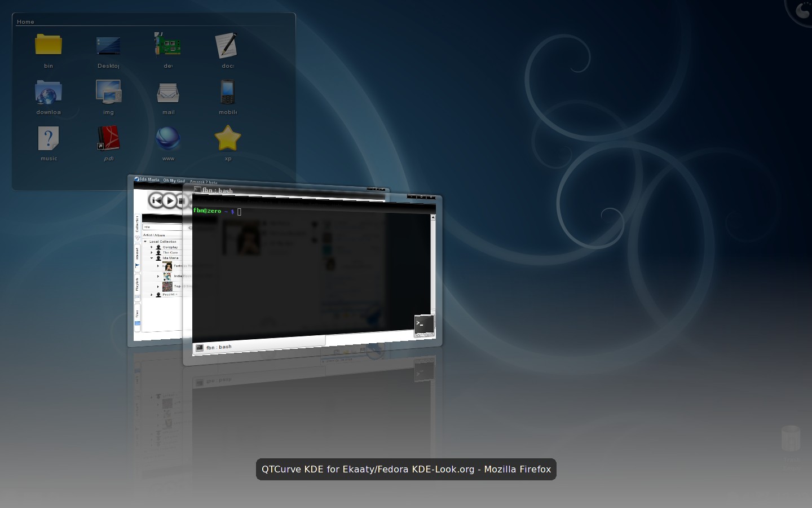The width and height of the screenshot is (812, 508).
Task: Expand the Fortress album node
Action: (158, 266)
